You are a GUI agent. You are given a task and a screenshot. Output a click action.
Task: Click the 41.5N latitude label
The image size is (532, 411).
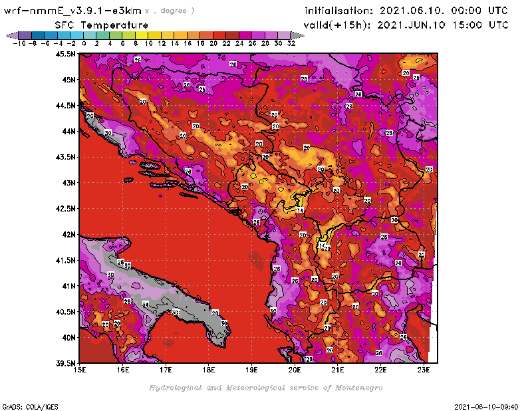tap(65, 260)
